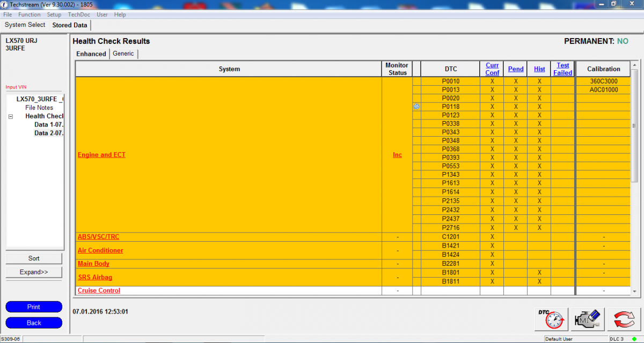Click the green DLC 3 status indicator
Image resolution: width=644 pixels, height=343 pixels.
[634, 339]
